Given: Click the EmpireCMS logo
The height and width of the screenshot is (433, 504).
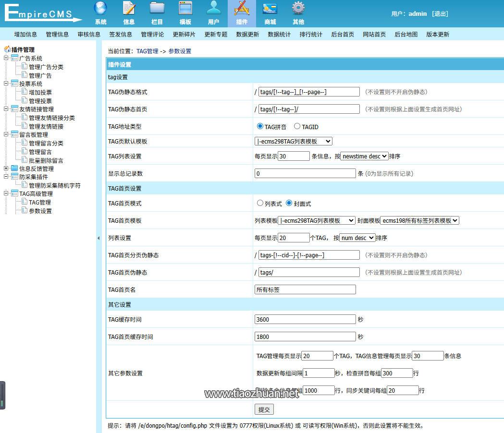Looking at the screenshot, I should [x=43, y=13].
